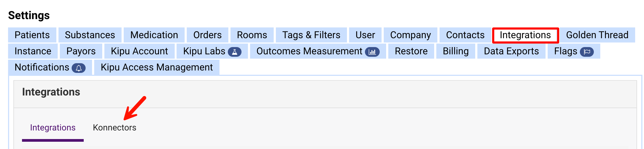Select the Rooms tab
The width and height of the screenshot is (644, 149).
tap(252, 35)
